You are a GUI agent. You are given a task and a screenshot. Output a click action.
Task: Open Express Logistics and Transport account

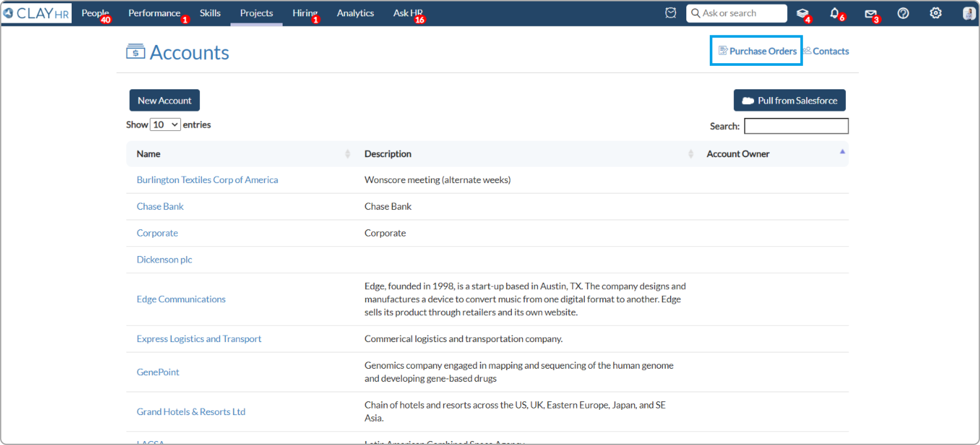pyautogui.click(x=199, y=339)
